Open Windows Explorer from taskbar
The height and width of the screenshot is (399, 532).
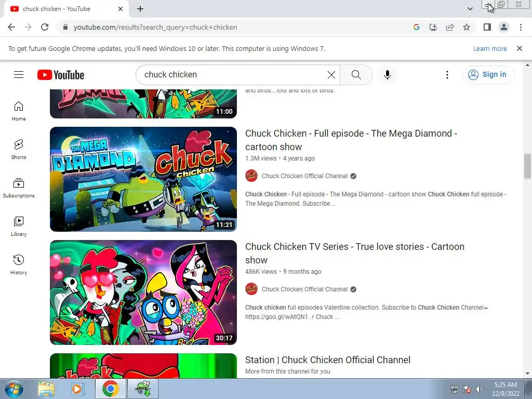tap(46, 389)
